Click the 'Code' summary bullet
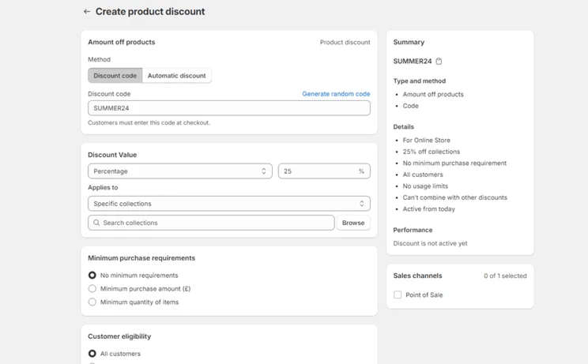Screen dimensions: 588x364 click(x=411, y=106)
